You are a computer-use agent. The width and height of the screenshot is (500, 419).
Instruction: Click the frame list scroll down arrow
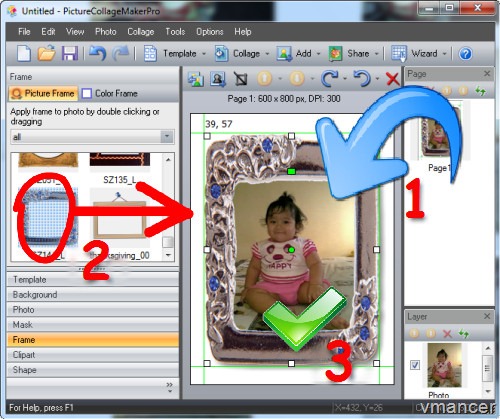coord(168,256)
